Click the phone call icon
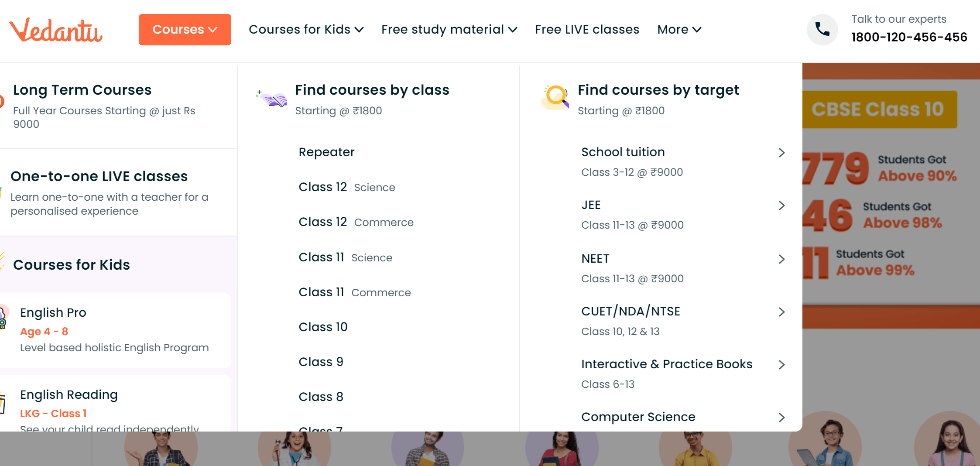The height and width of the screenshot is (466, 980). [822, 30]
